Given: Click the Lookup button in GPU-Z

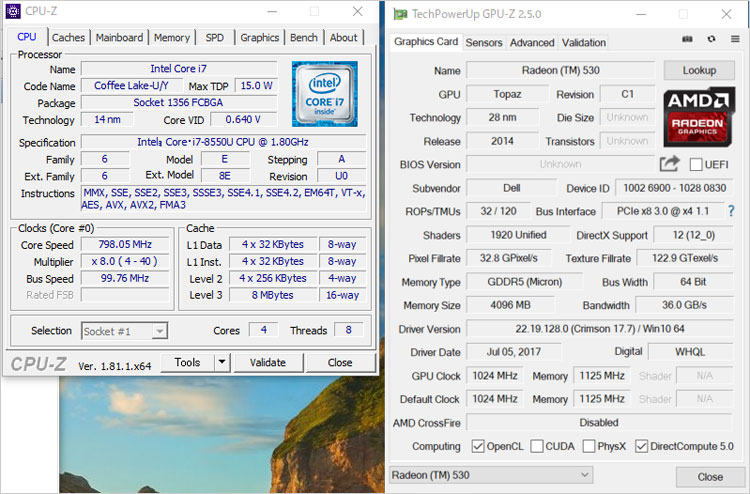Looking at the screenshot, I should tap(699, 70).
